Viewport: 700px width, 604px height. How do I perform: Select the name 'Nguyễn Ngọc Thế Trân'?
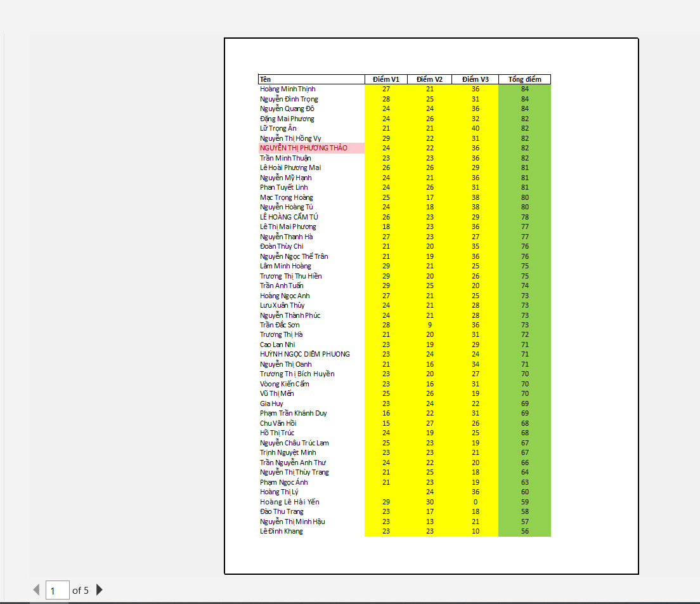294,256
